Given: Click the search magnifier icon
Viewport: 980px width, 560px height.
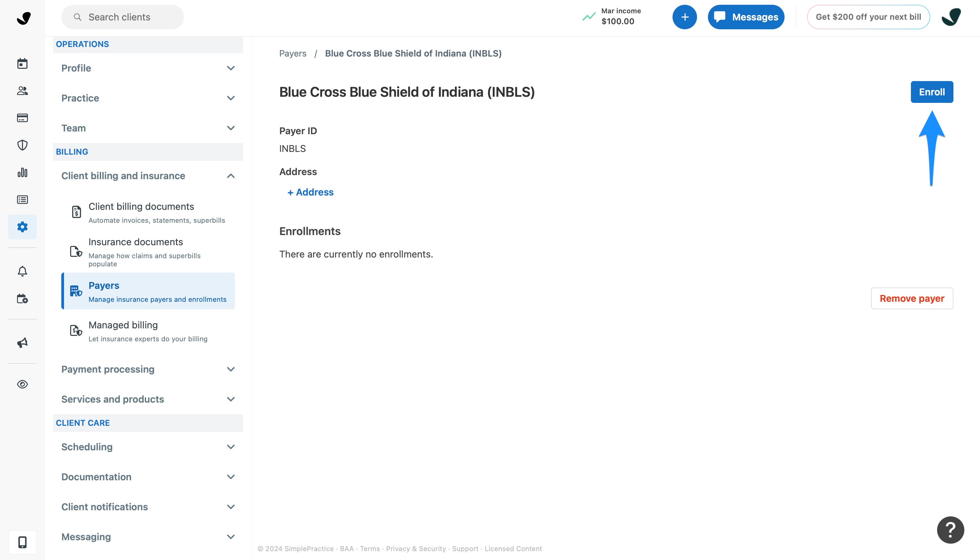Looking at the screenshot, I should tap(78, 17).
